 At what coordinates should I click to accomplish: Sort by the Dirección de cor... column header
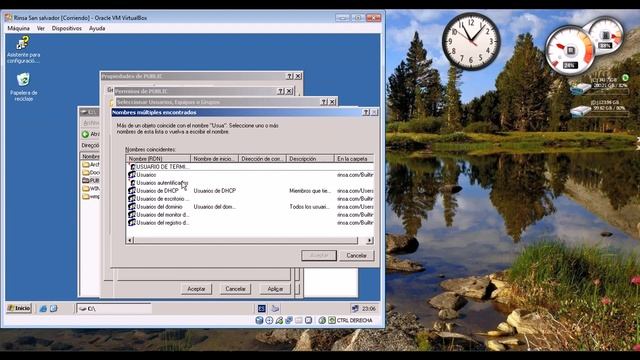tap(262, 158)
